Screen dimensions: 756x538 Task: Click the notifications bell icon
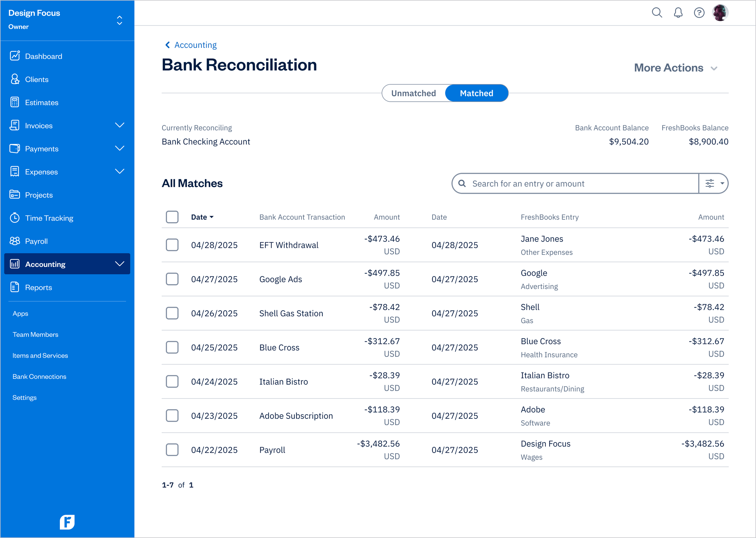(x=678, y=13)
